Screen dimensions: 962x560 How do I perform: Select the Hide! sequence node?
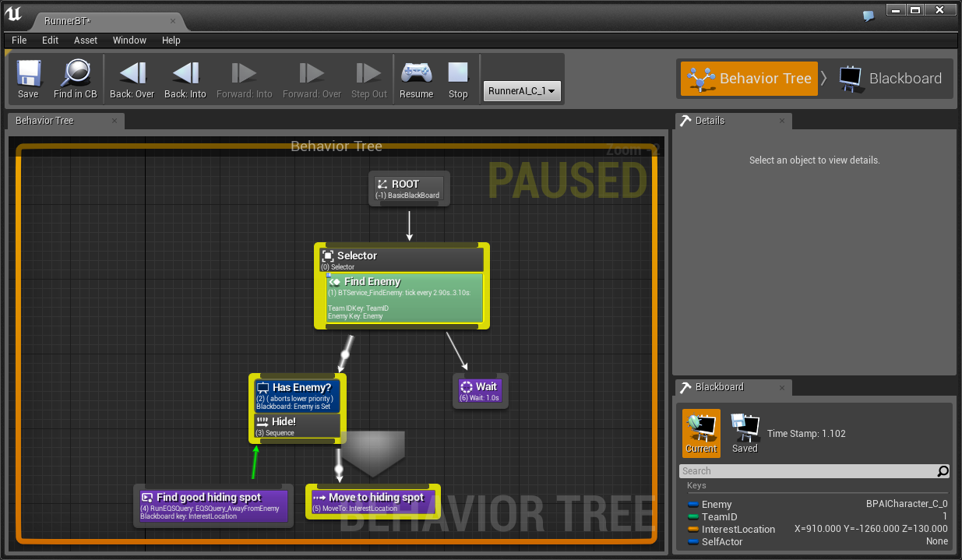pos(298,425)
